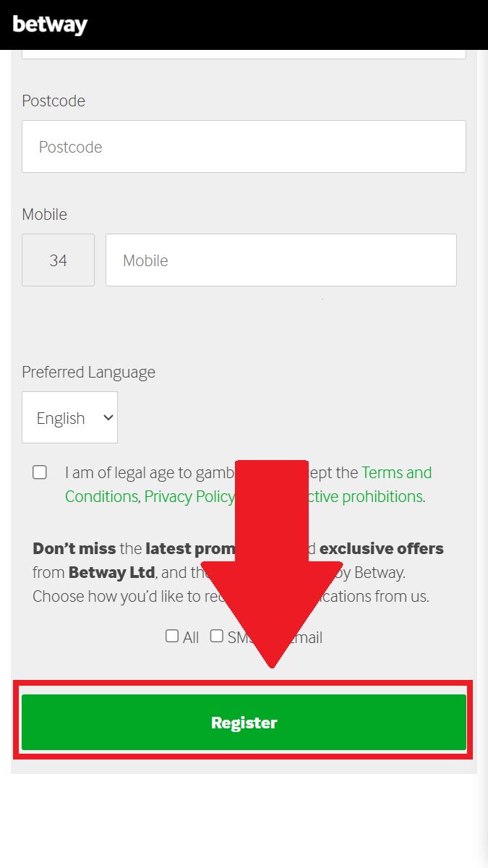
Task: Click the All option label text
Action: (x=191, y=638)
